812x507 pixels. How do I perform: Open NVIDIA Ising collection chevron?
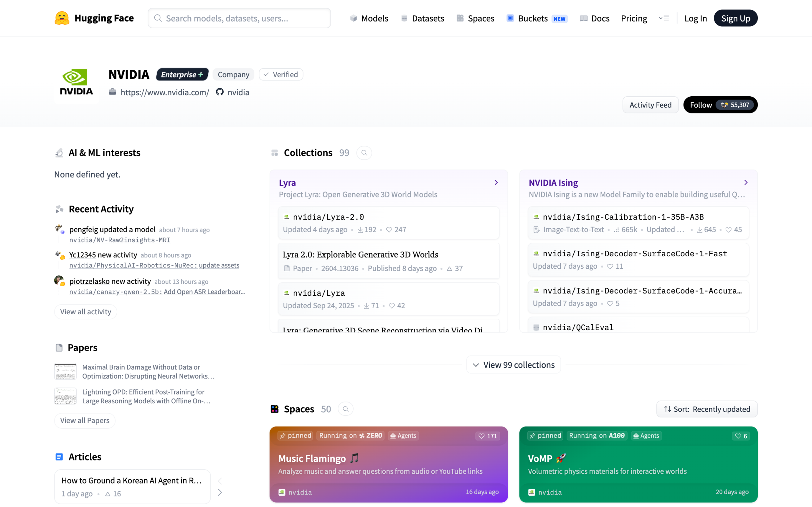click(746, 183)
